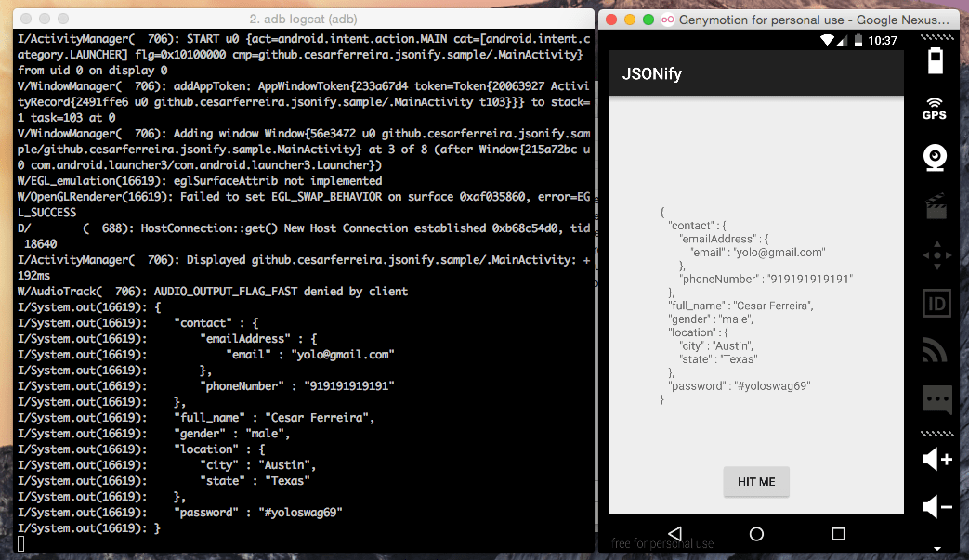
Task: Lower volume with the volume-down icon
Action: click(x=935, y=507)
